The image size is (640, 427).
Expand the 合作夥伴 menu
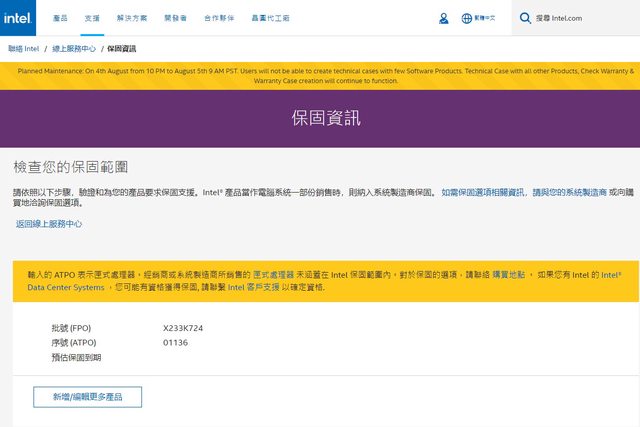click(x=220, y=18)
